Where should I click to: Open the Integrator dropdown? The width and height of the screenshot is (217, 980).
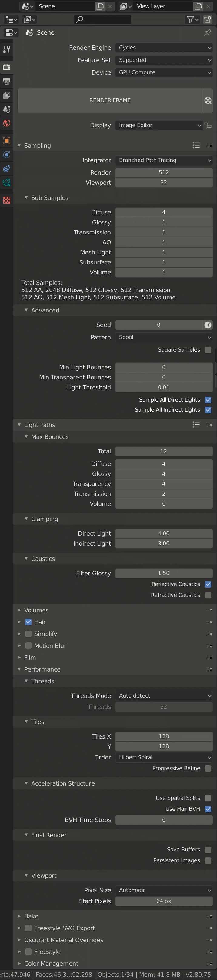[164, 160]
